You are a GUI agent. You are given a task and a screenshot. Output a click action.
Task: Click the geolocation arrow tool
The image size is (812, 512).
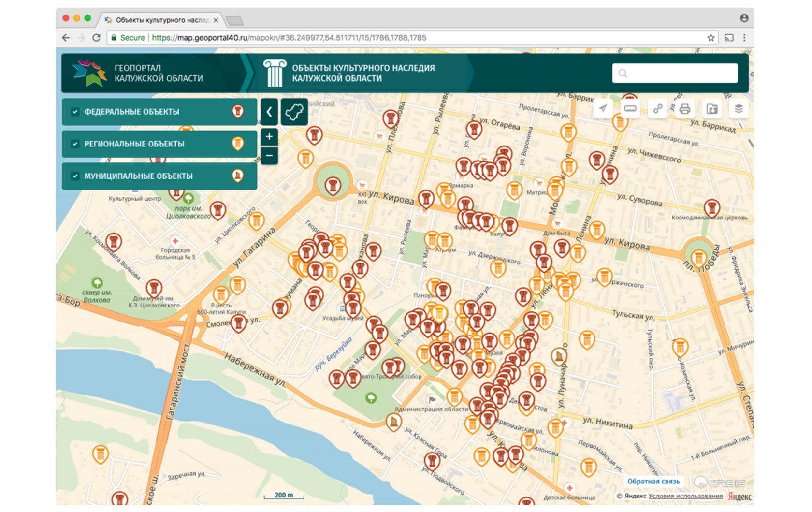tap(603, 108)
